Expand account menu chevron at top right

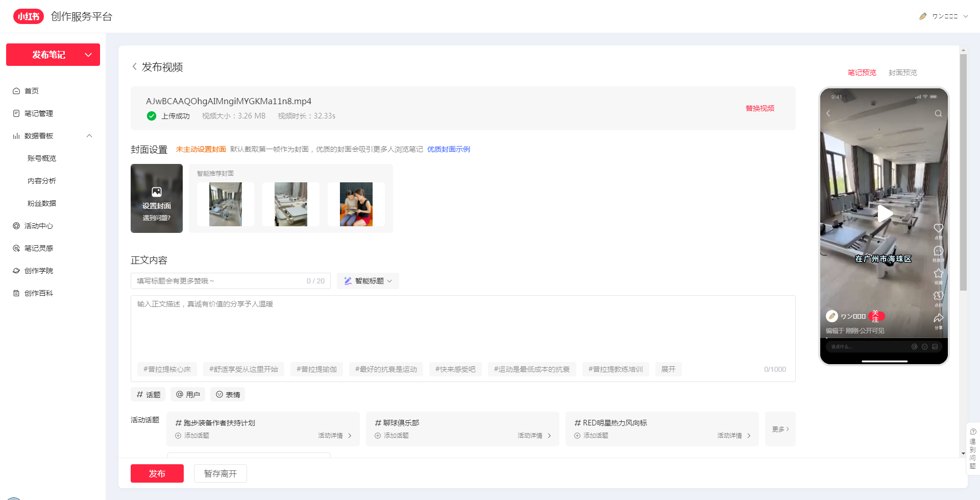(x=966, y=16)
